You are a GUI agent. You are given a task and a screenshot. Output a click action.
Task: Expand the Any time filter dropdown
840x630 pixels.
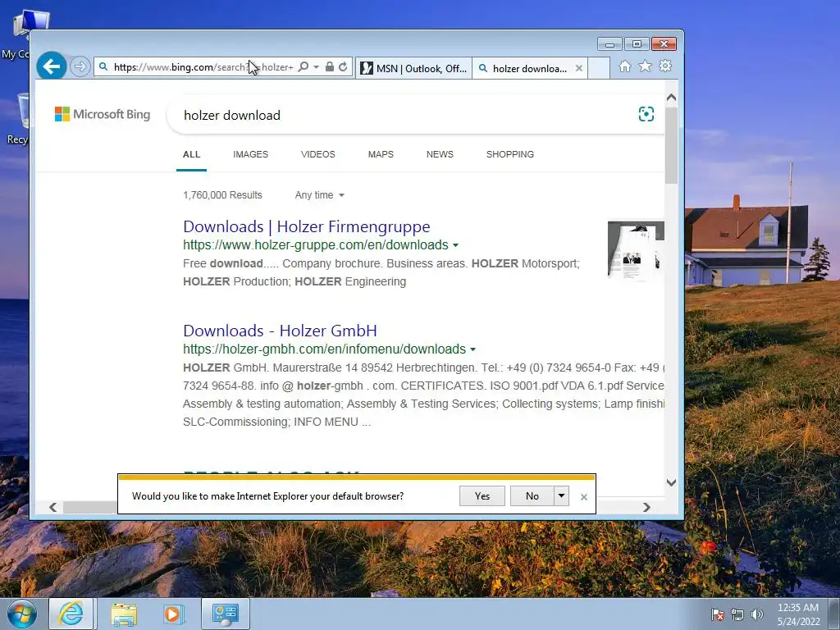pyautogui.click(x=319, y=195)
